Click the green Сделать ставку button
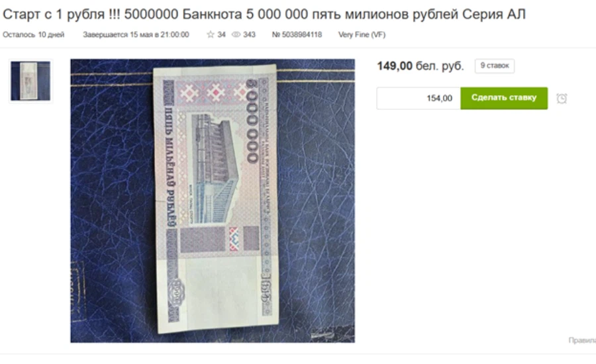This screenshot has height=364, width=596. (x=504, y=98)
